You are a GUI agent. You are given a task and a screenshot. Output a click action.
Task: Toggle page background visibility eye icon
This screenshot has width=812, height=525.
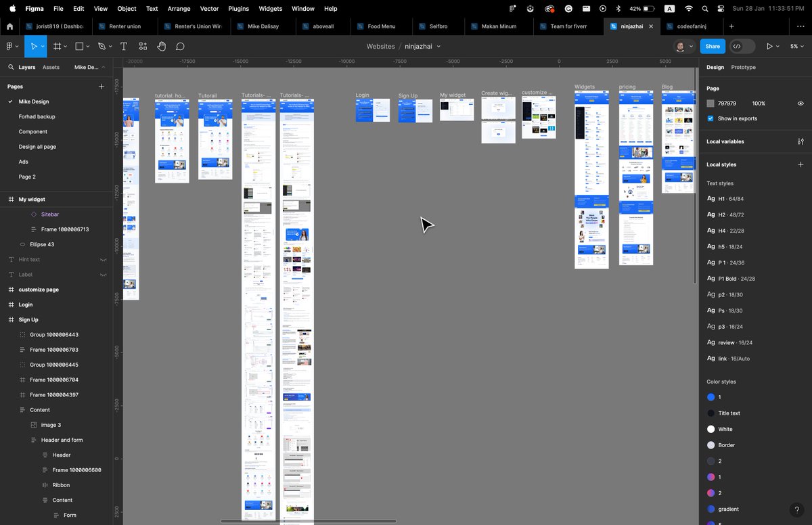pos(800,104)
